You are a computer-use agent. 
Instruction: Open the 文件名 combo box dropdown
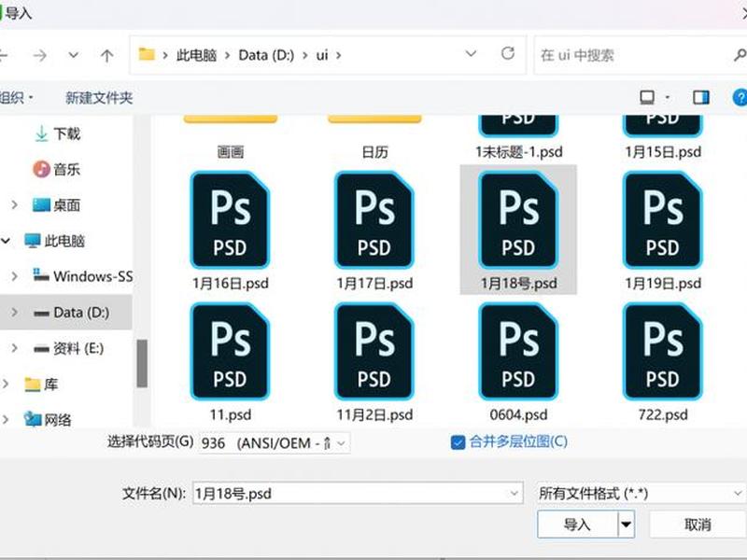tap(514, 494)
